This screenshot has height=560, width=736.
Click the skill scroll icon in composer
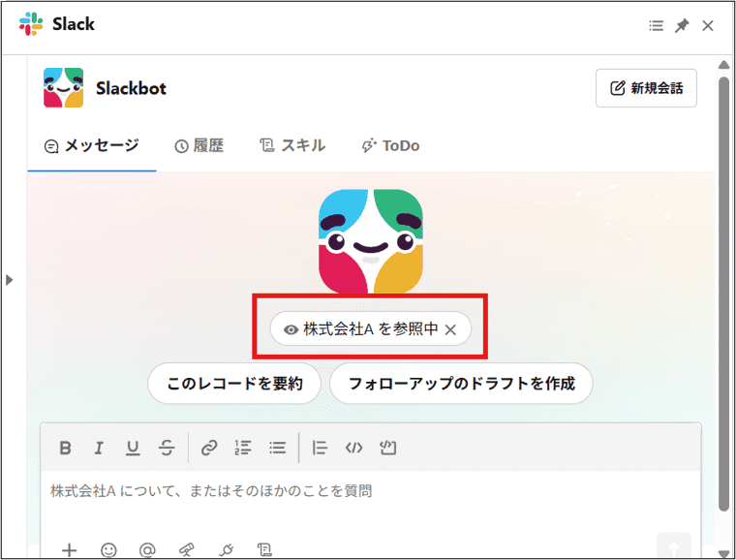pyautogui.click(x=264, y=549)
